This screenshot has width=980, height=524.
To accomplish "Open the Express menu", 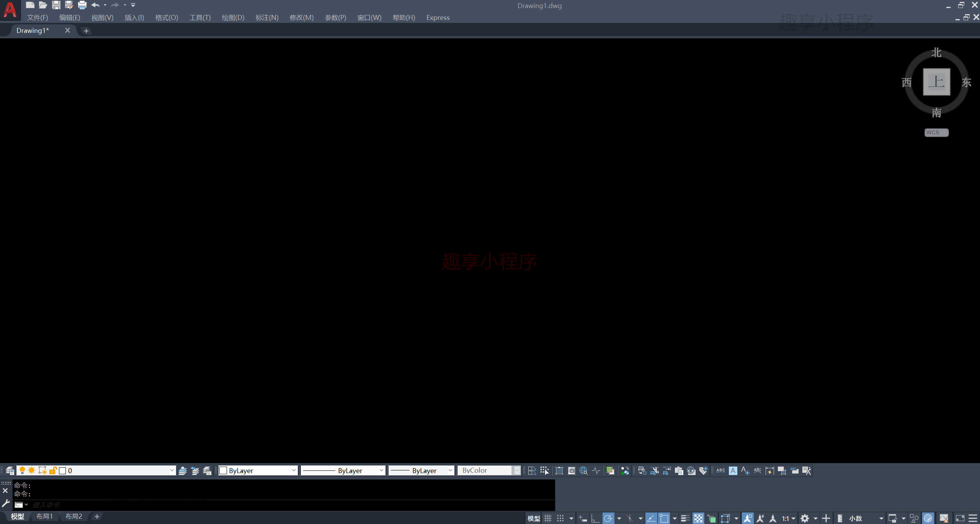I will point(438,18).
